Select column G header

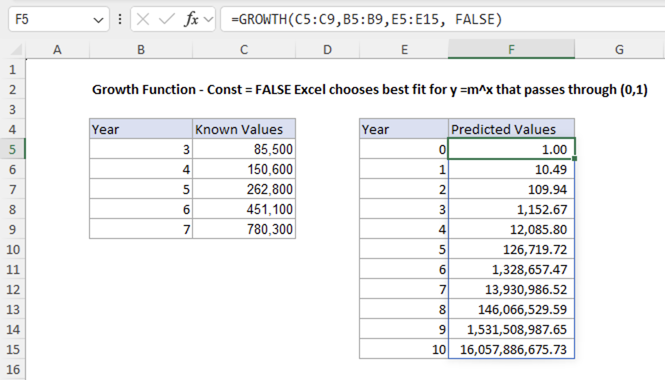click(x=620, y=50)
